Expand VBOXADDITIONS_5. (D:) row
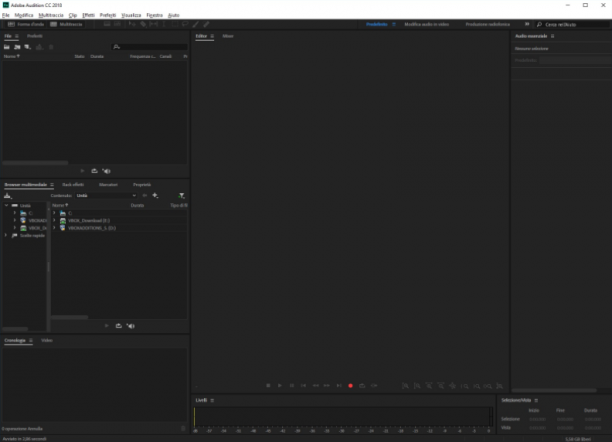Viewport: 612px width, 442px height. click(x=54, y=228)
